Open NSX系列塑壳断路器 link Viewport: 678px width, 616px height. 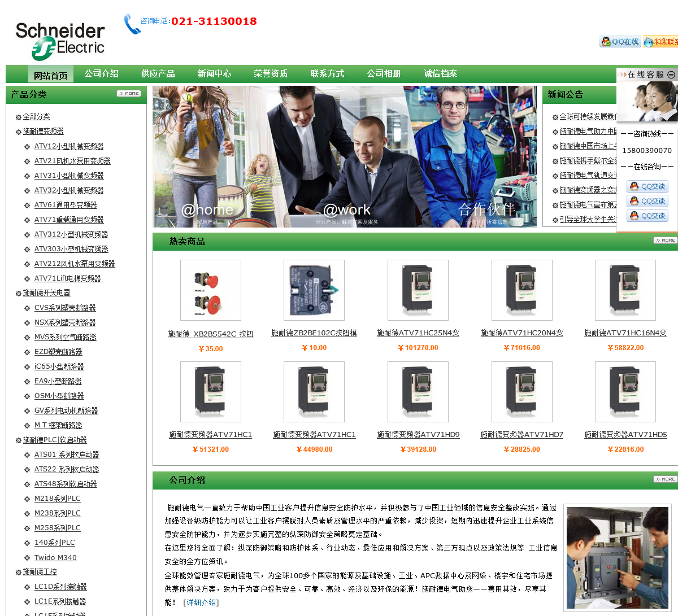pos(65,322)
